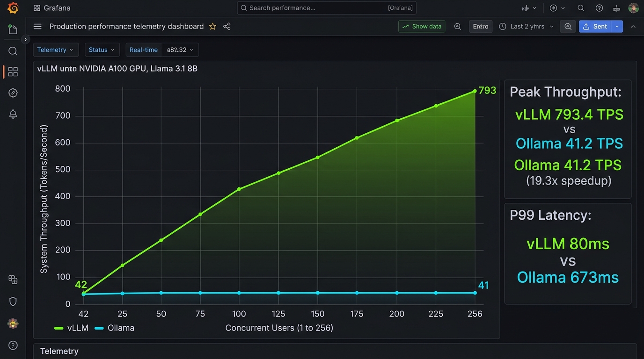Screen dimensions: 644x359
Task: Collapse the toolbar with the up chevron
Action: point(633,27)
